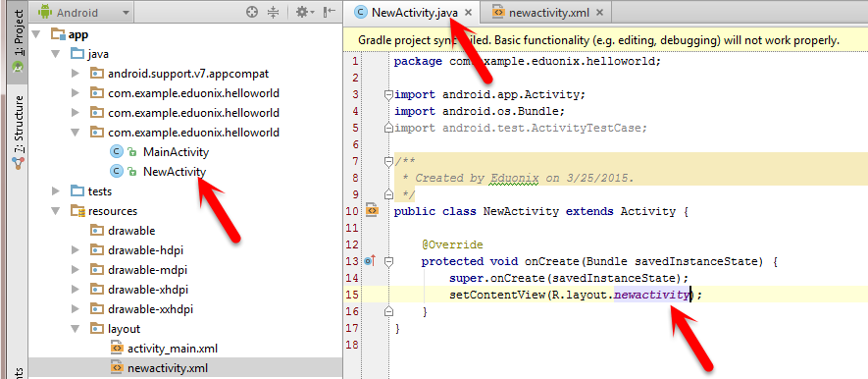Viewport: 868px width, 379px height.
Task: Click the collapse all icon in Project toolbar
Action: [273, 12]
